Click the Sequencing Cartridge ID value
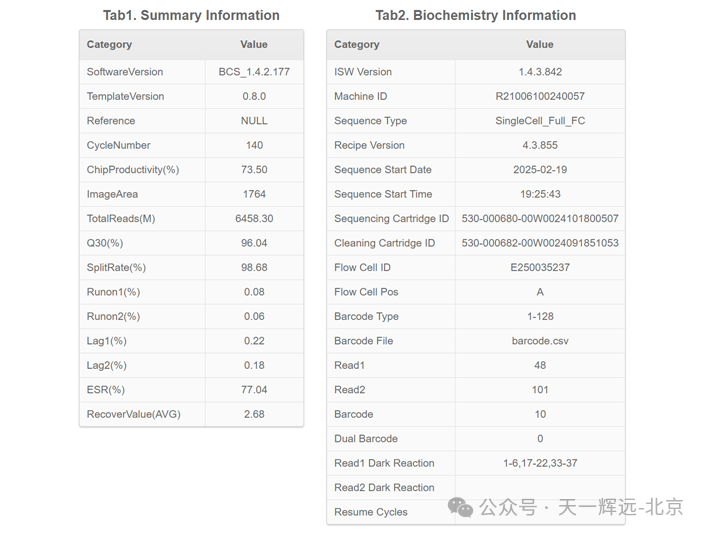The height and width of the screenshot is (535, 706). tap(540, 219)
